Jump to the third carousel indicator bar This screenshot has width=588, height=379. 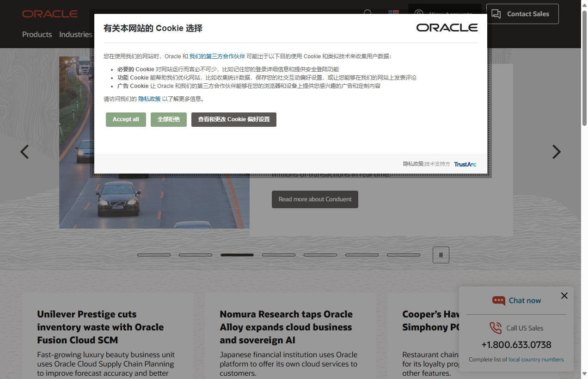237,255
